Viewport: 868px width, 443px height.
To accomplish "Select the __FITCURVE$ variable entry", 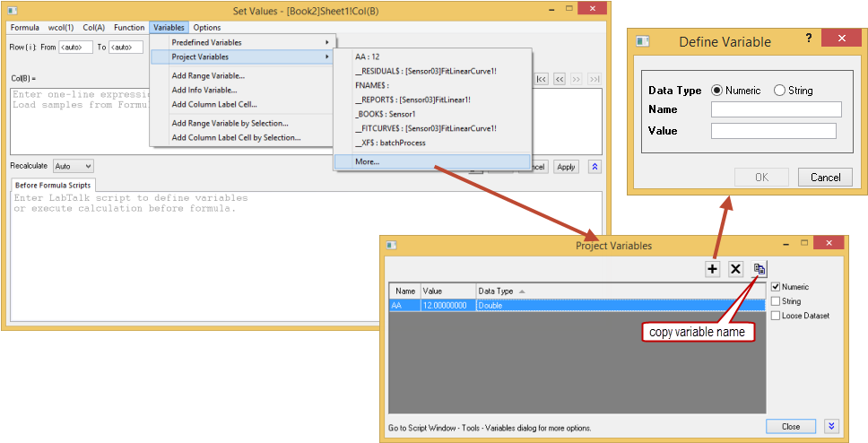I will [432, 128].
